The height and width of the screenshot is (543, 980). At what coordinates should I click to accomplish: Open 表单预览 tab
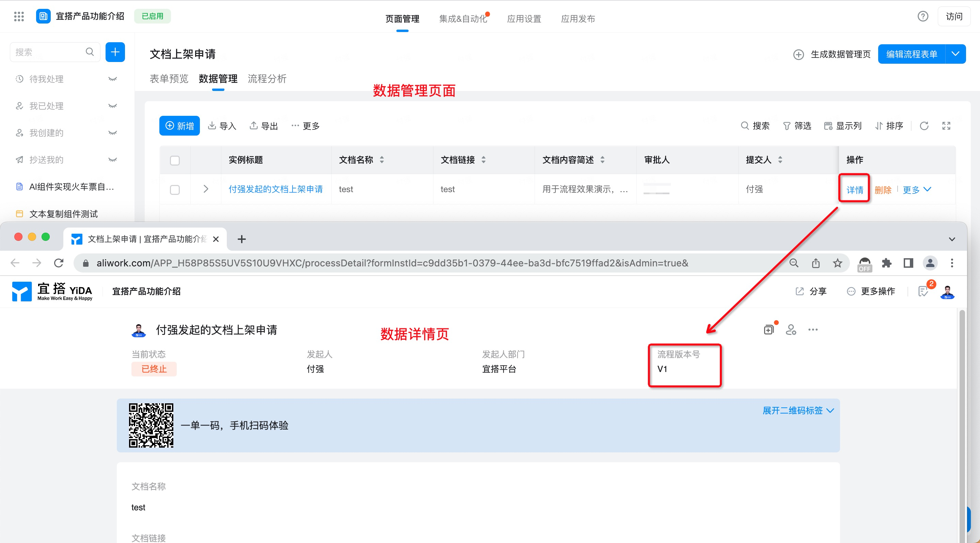tap(169, 79)
